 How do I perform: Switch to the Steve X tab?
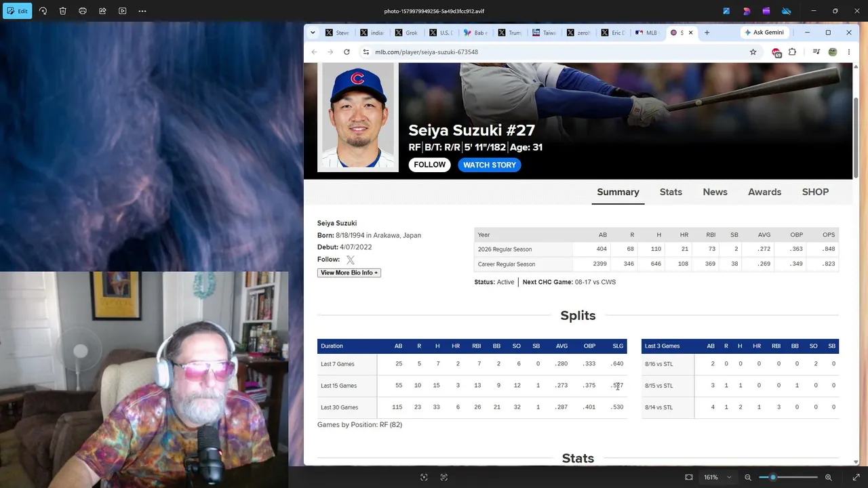click(337, 33)
